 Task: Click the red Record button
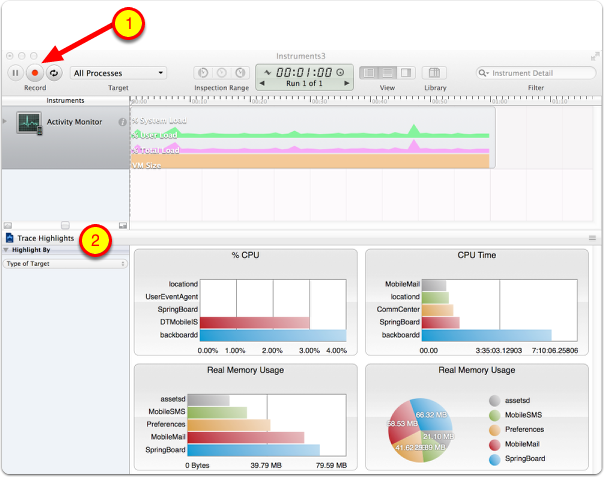pyautogui.click(x=35, y=73)
